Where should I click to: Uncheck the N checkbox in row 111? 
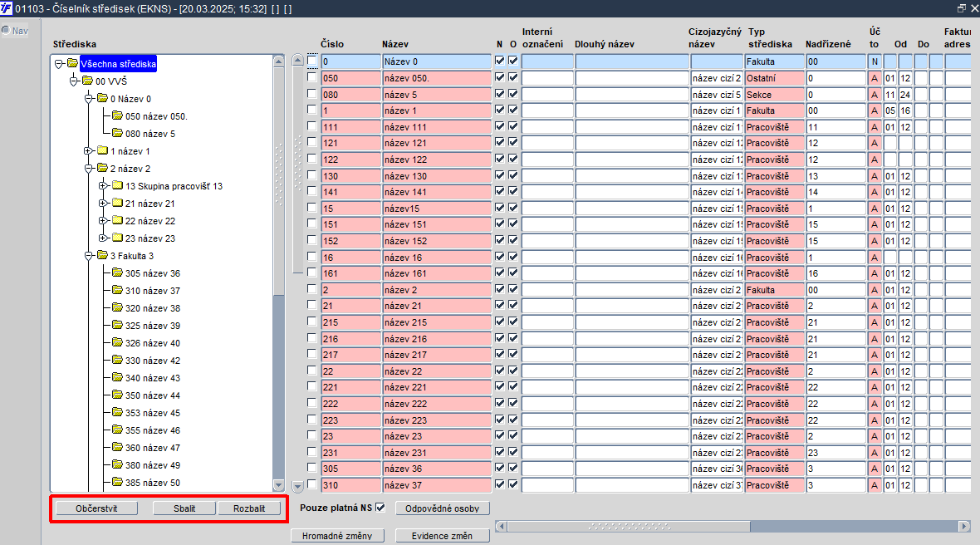pyautogui.click(x=499, y=126)
